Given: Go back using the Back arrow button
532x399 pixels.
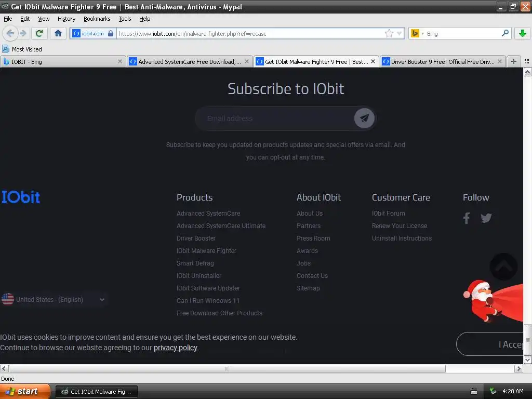Looking at the screenshot, I should point(10,33).
